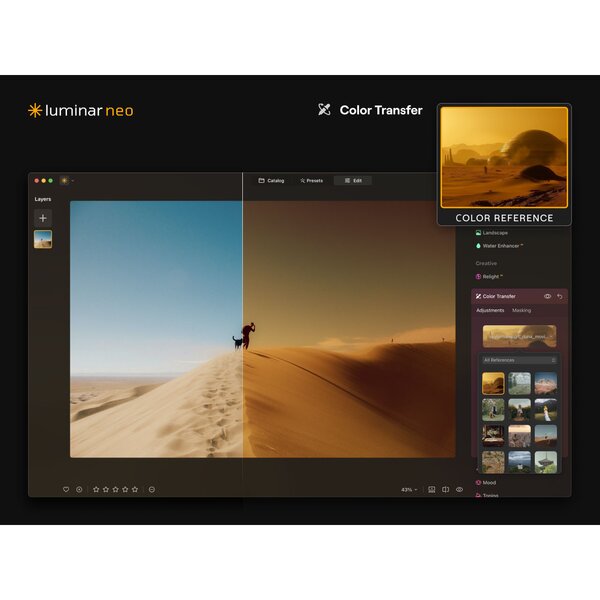Click the reject icon after the stars
The image size is (600, 600).
click(152, 489)
